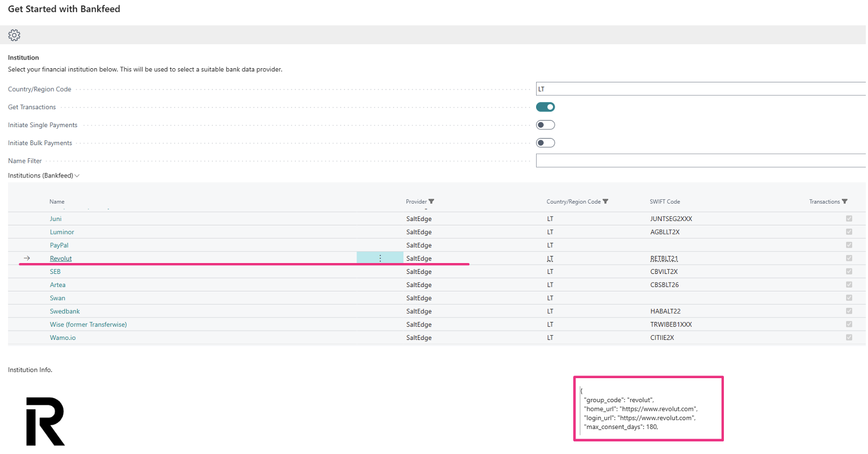Open the Swedbank institution link
Viewport: 868px width, 454px height.
click(64, 311)
